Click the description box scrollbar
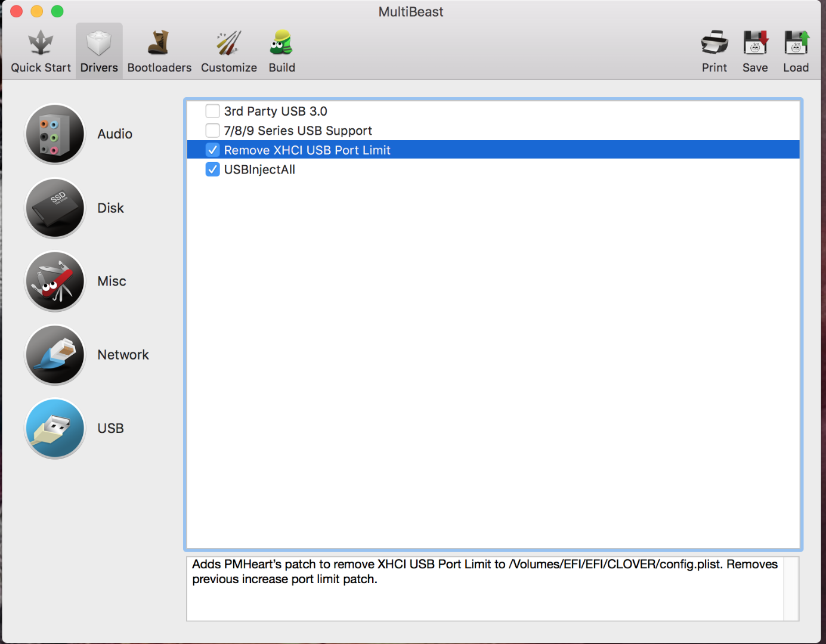The image size is (826, 644). tap(791, 589)
